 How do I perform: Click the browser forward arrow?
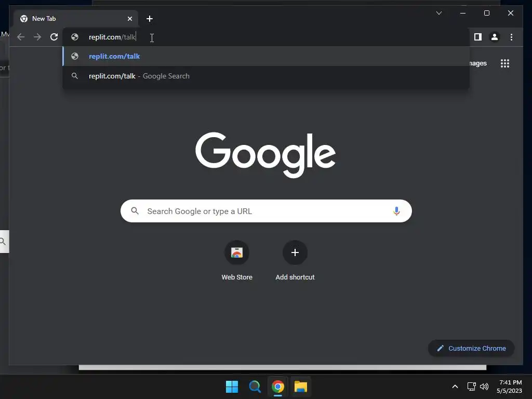(x=37, y=37)
